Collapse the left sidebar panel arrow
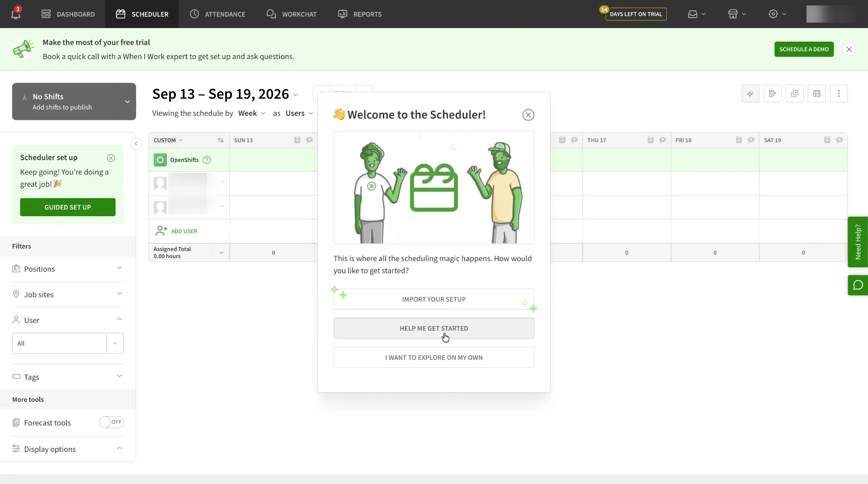The height and width of the screenshot is (484, 868). [136, 144]
